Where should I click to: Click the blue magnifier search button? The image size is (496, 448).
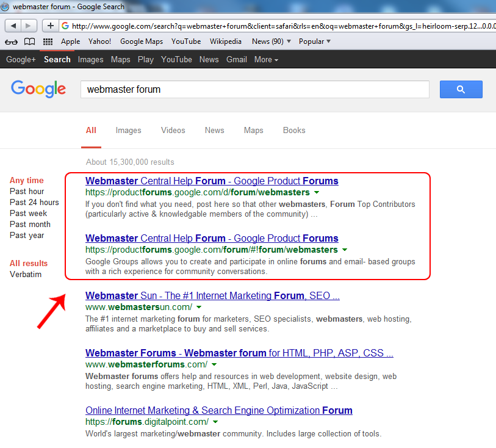click(x=461, y=89)
